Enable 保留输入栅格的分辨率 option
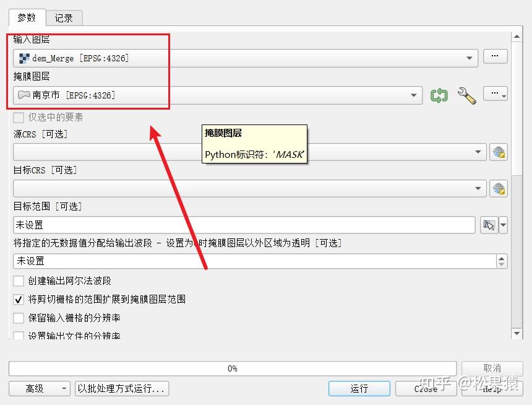532x405 pixels. [19, 318]
